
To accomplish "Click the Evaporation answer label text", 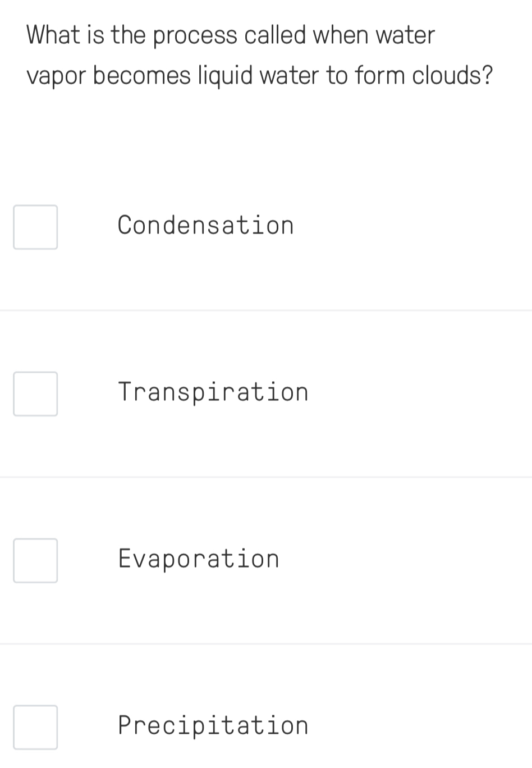I will tap(198, 559).
